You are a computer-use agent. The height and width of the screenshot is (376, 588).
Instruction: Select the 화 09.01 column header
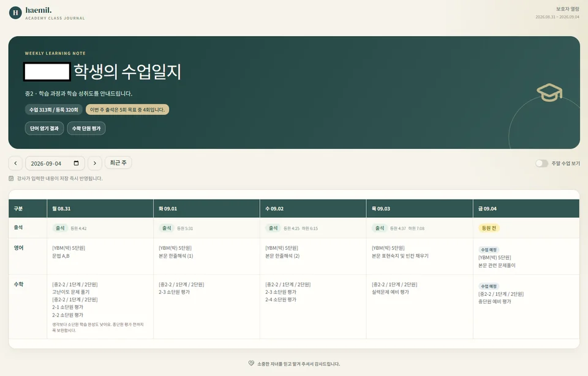coord(206,208)
